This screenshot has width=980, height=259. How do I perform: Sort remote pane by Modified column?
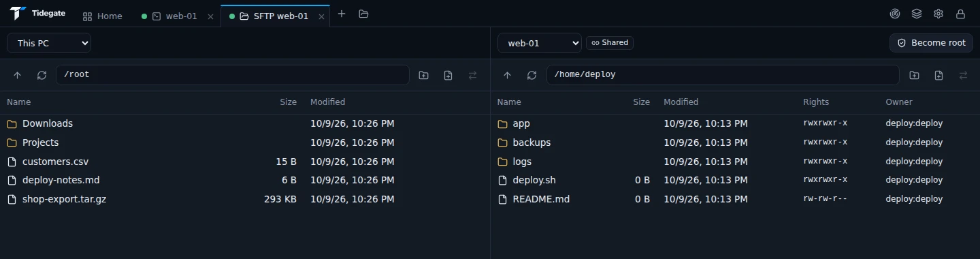[681, 102]
